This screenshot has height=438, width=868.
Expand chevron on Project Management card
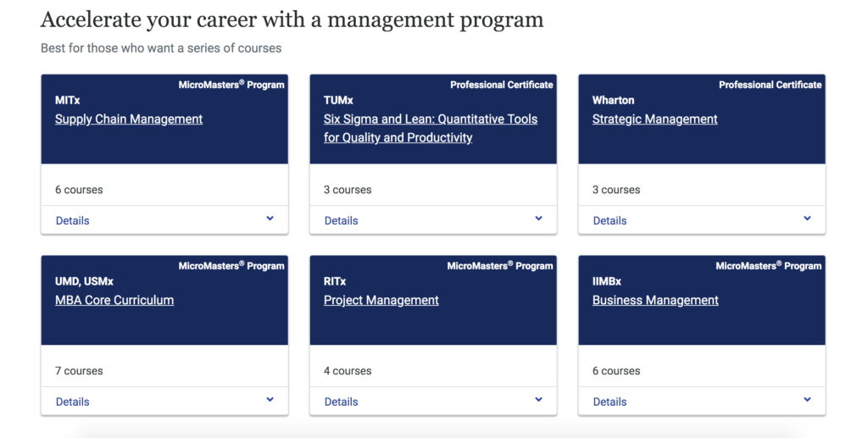(538, 400)
